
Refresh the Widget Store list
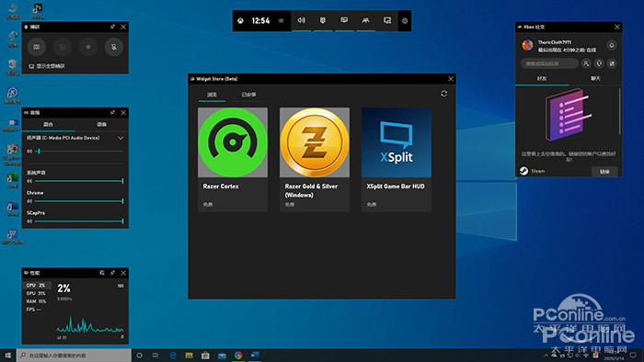(x=444, y=94)
